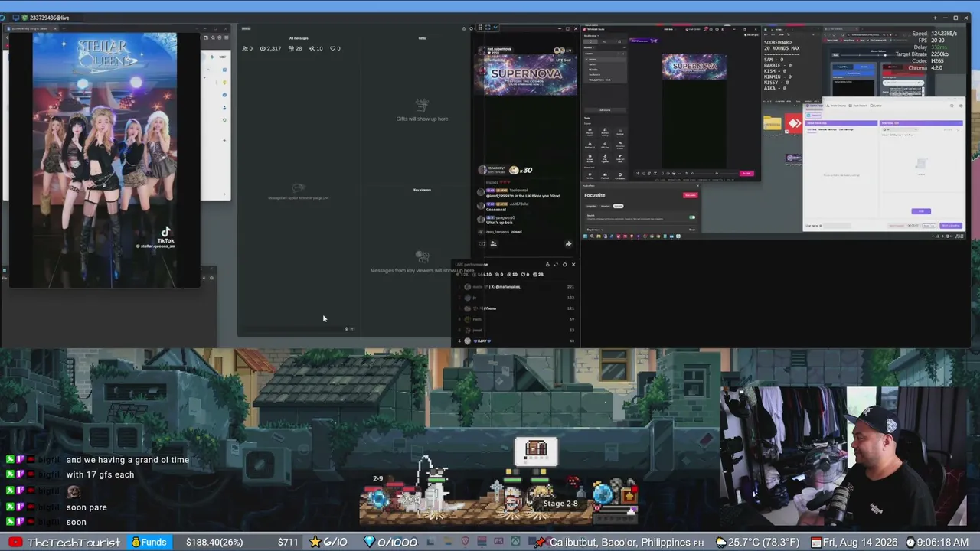Click the Key viewers section header
Image resolution: width=980 pixels, height=551 pixels.
coord(422,190)
